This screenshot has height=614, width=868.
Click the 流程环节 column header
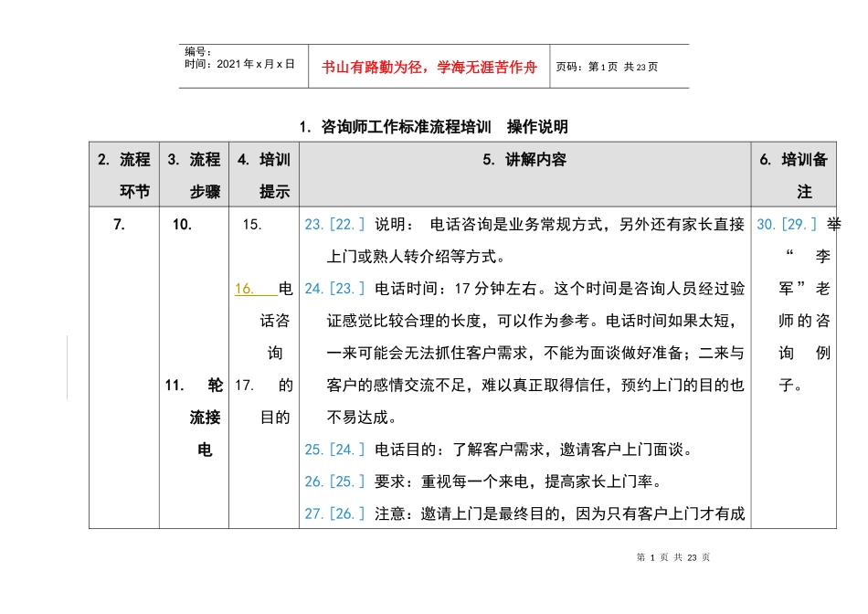pyautogui.click(x=123, y=175)
